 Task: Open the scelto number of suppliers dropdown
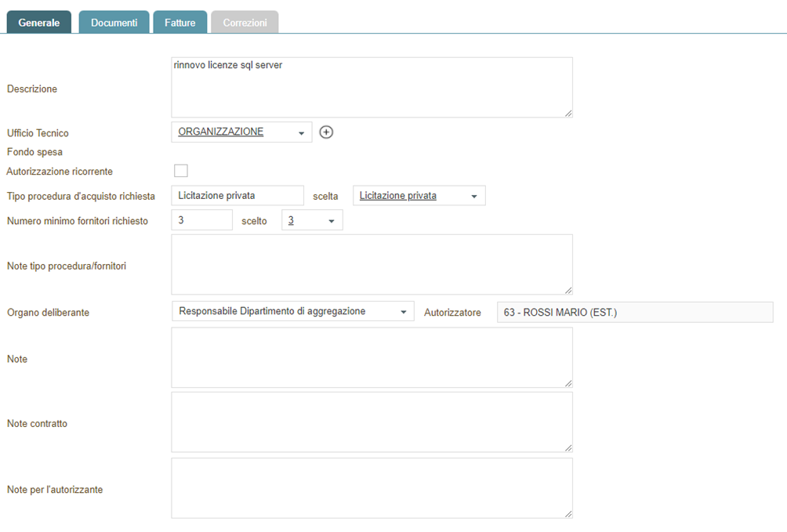pyautogui.click(x=311, y=222)
